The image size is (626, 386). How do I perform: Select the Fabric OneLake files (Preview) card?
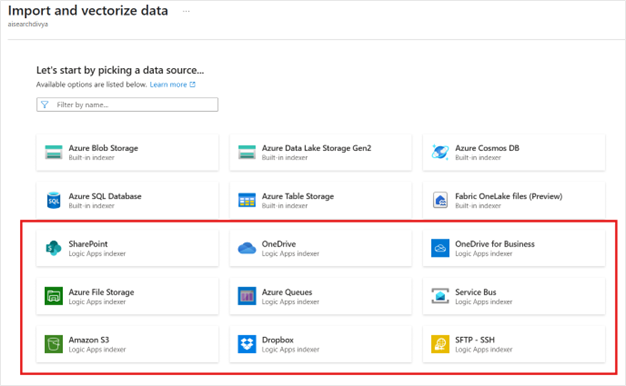point(514,200)
